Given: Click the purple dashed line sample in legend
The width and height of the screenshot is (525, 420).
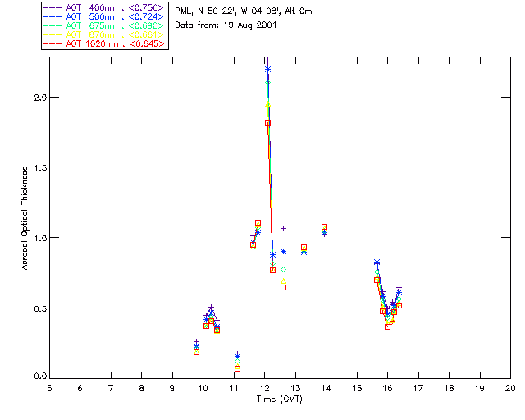Looking at the screenshot, I should [x=52, y=8].
